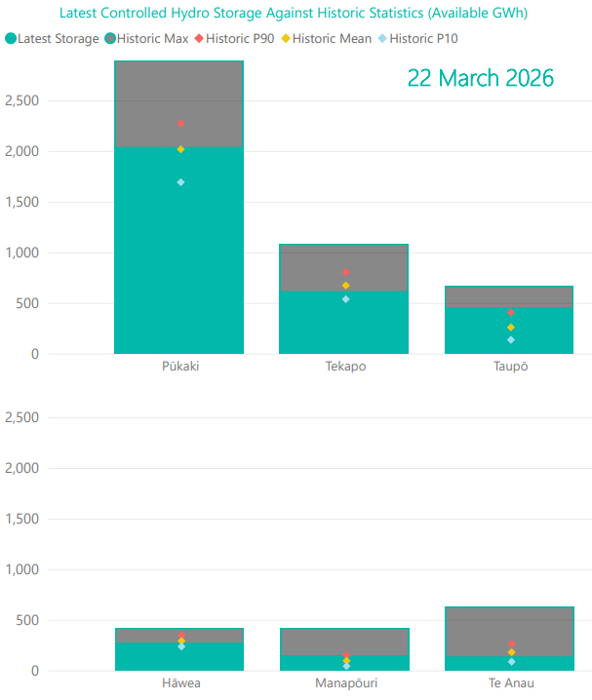
Task: Select the Latest Storage legend label
Action: pyautogui.click(x=59, y=39)
